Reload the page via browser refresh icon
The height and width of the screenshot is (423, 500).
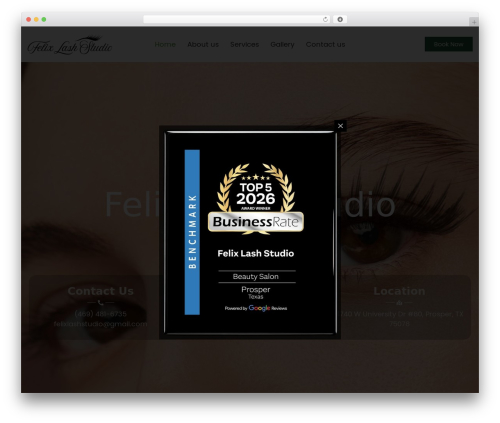click(325, 19)
